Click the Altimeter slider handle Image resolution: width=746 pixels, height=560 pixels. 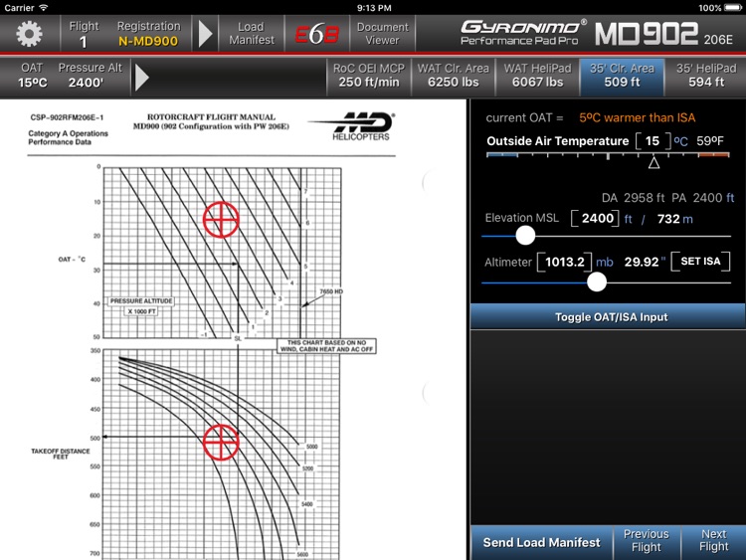pyautogui.click(x=597, y=282)
